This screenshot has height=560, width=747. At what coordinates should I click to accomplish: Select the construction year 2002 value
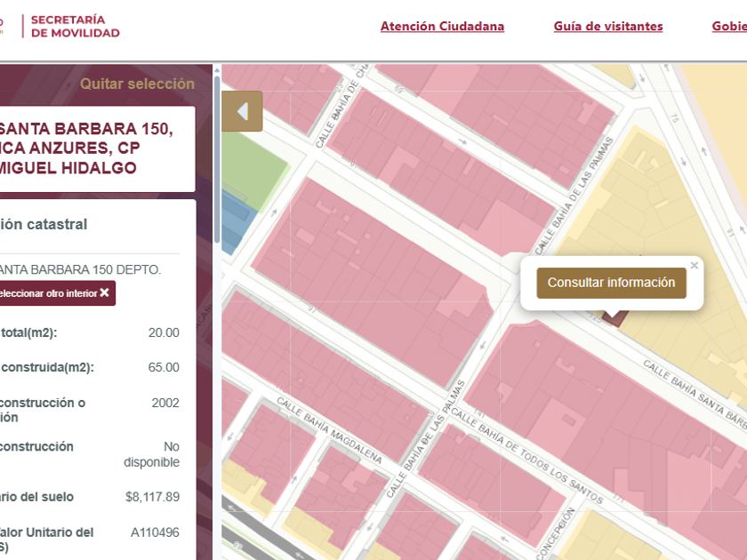tap(165, 403)
